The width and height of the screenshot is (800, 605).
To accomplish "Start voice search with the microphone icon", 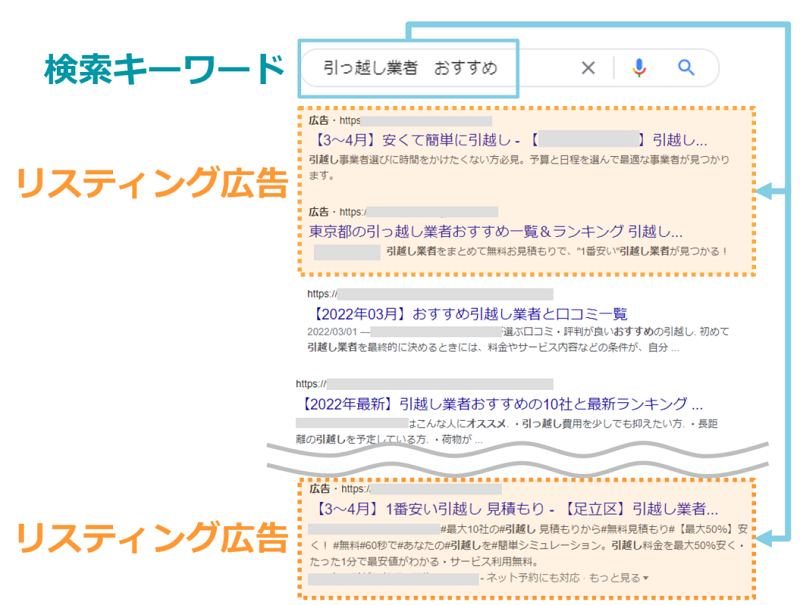I will (x=639, y=67).
